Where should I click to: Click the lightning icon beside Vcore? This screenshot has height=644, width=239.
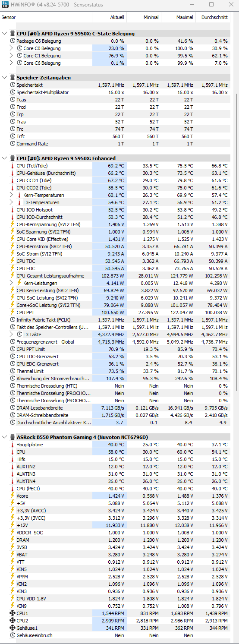[x=12, y=496]
